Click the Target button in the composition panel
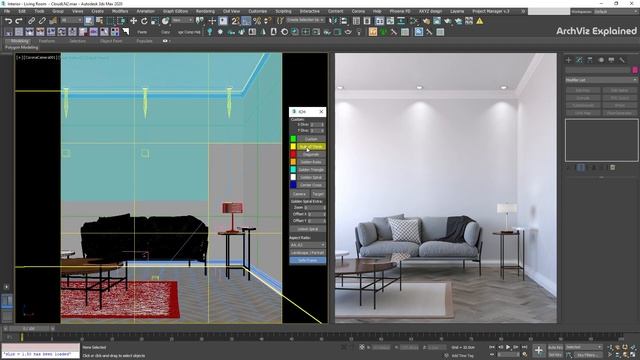Viewport: 640px width, 360px height. click(318, 194)
